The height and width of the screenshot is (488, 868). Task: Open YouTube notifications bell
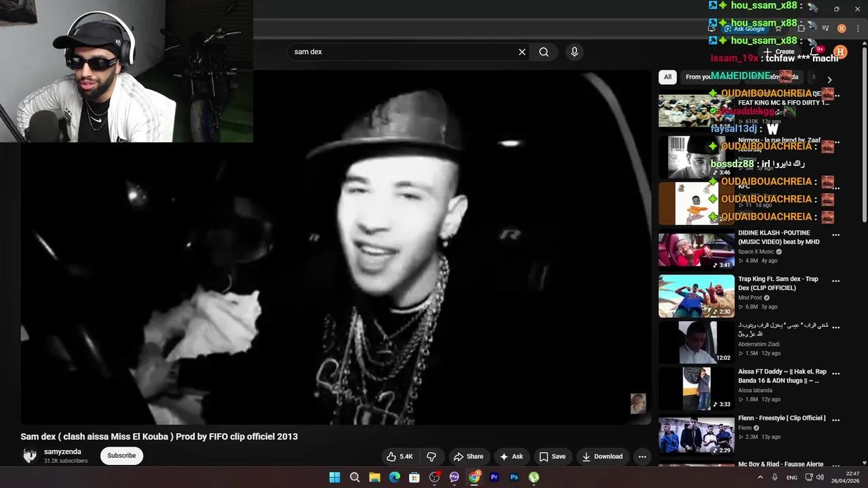pos(816,52)
